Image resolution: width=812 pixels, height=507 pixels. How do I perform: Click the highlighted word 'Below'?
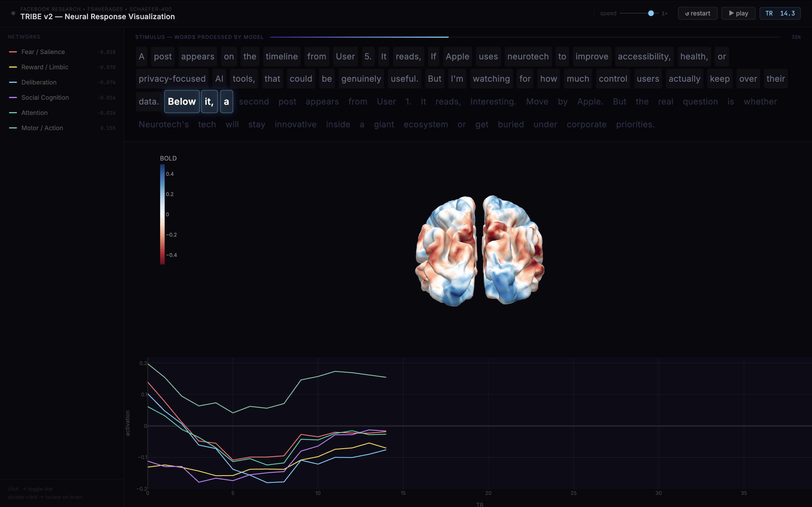(182, 102)
